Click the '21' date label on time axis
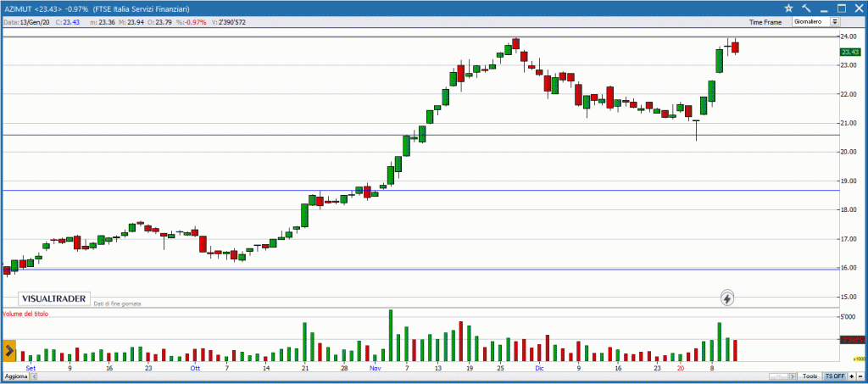 click(305, 367)
